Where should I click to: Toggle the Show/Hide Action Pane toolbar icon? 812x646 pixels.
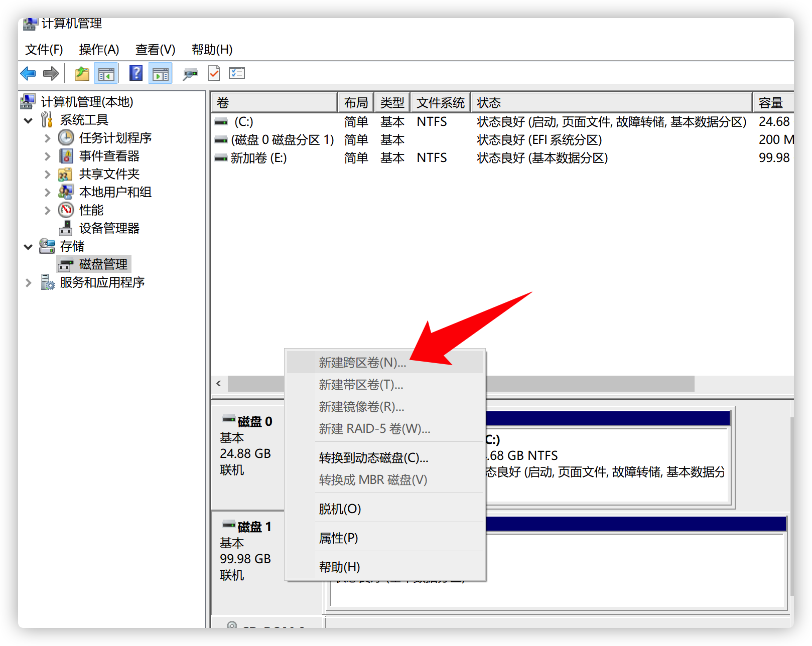click(x=161, y=74)
